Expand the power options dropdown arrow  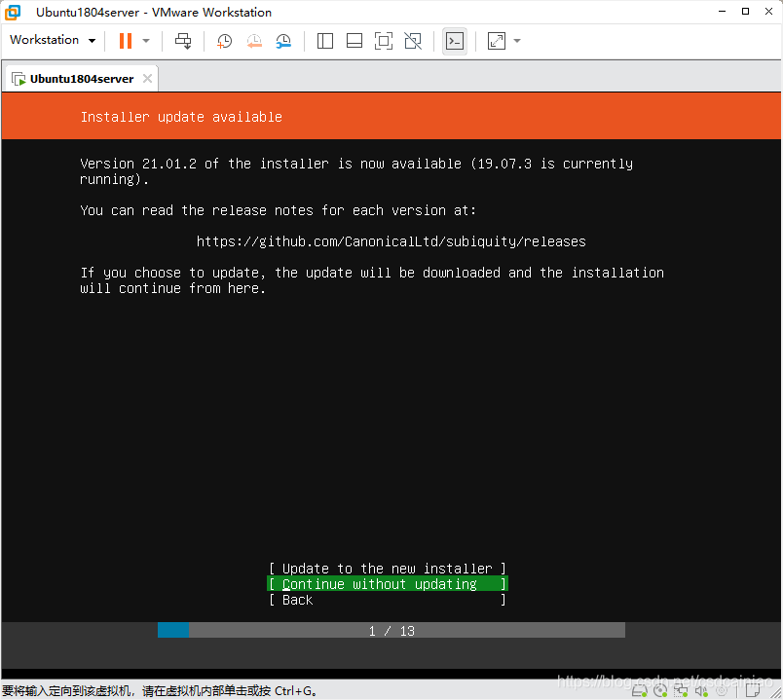click(146, 41)
